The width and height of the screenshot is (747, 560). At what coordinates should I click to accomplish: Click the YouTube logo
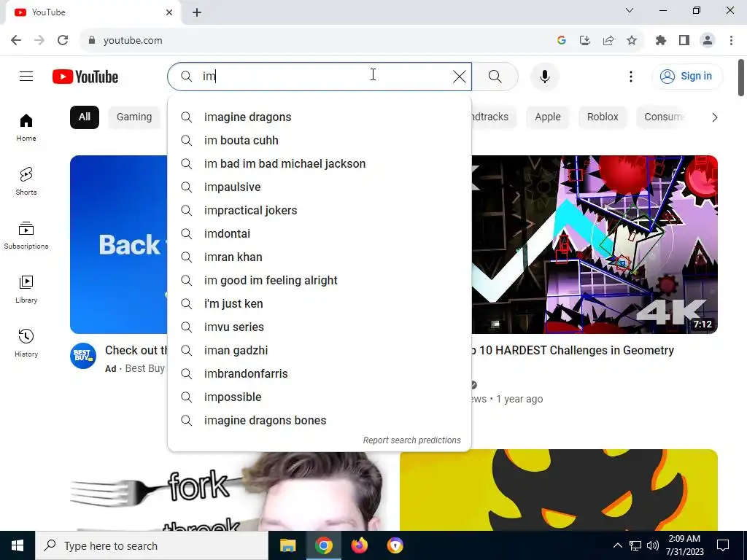click(x=85, y=77)
